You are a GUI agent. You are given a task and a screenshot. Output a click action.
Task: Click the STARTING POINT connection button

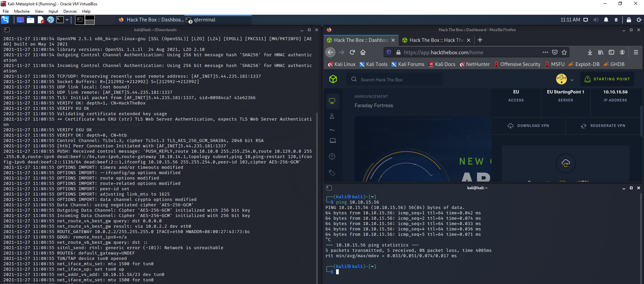click(607, 79)
